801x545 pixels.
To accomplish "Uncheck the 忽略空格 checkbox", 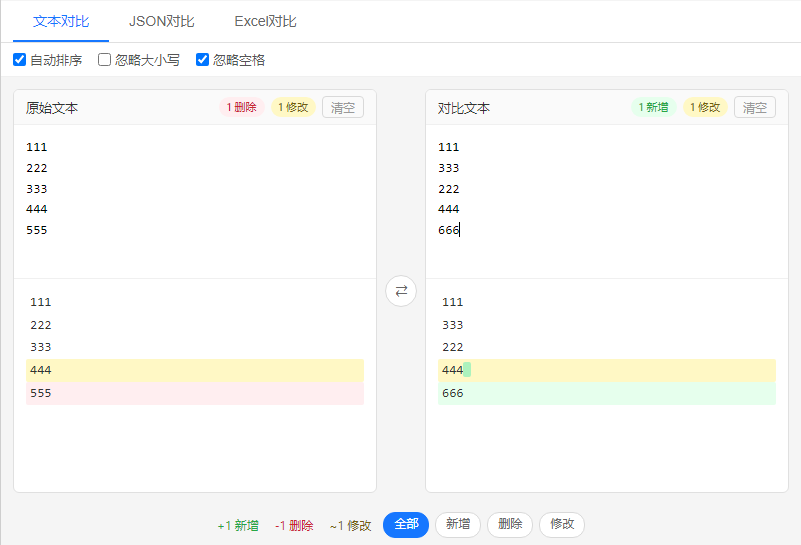I will 202,60.
